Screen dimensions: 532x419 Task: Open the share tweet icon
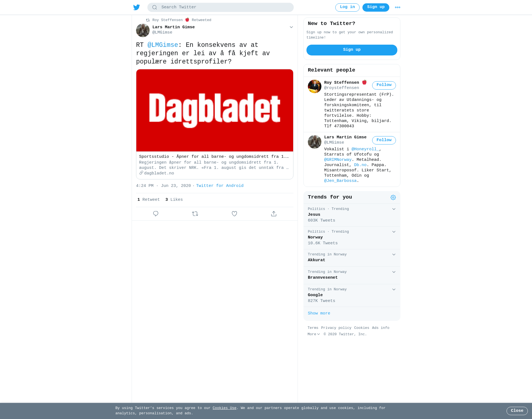click(x=274, y=214)
